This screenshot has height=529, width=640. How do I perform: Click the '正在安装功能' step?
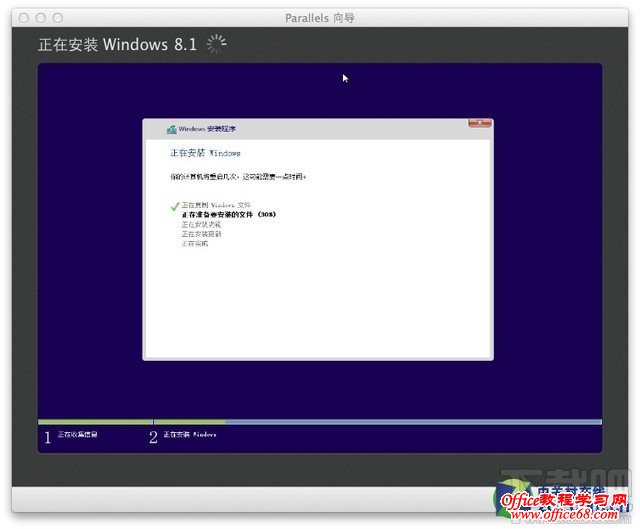201,224
